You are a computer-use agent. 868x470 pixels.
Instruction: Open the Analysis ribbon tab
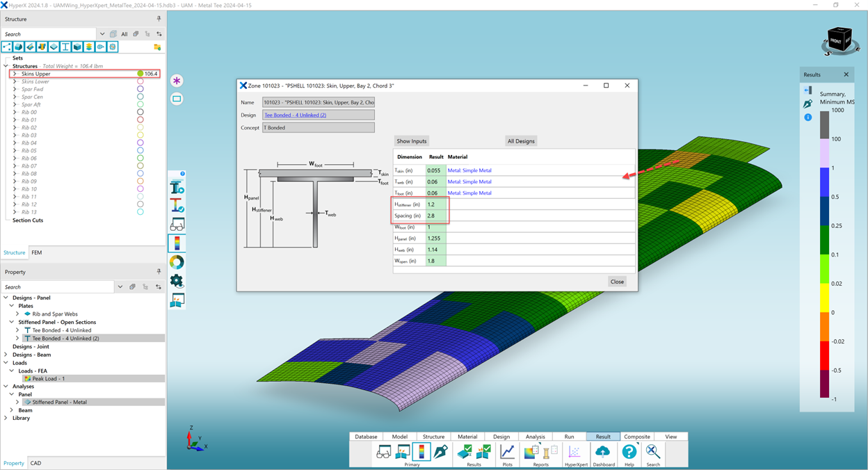(x=535, y=437)
